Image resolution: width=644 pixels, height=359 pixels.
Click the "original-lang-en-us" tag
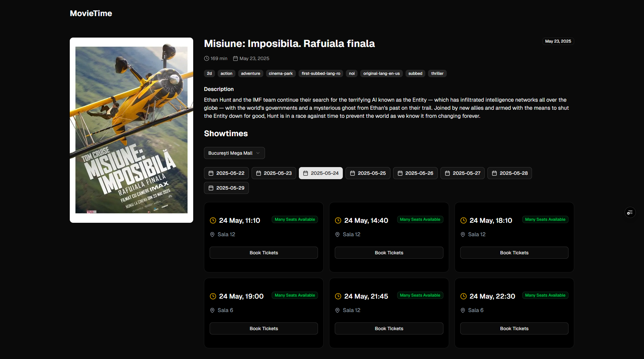coord(381,73)
